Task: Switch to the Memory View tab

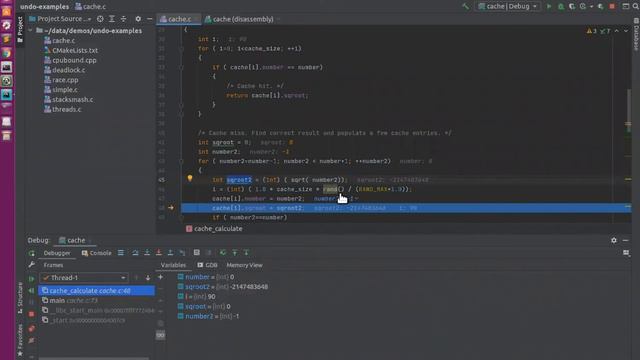Action: click(244, 265)
